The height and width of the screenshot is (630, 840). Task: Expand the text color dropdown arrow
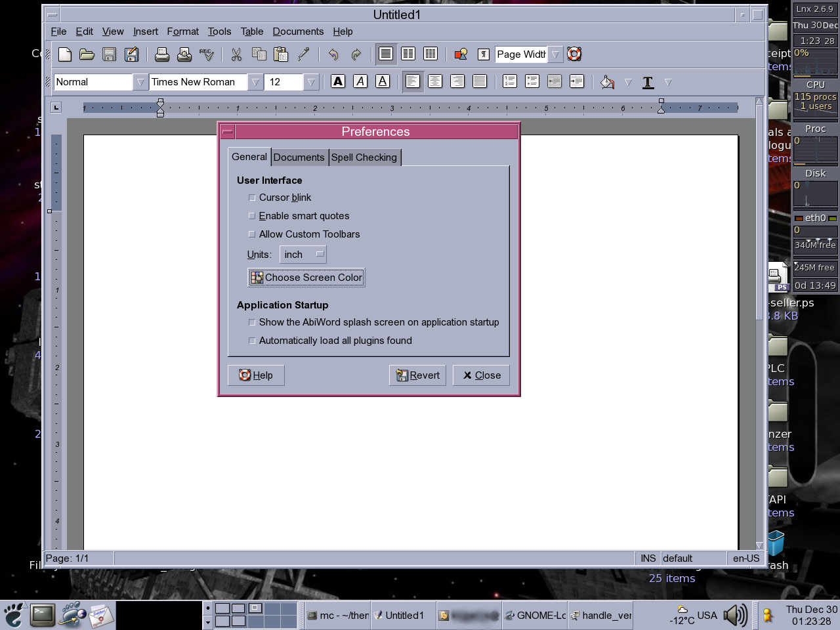(x=668, y=82)
